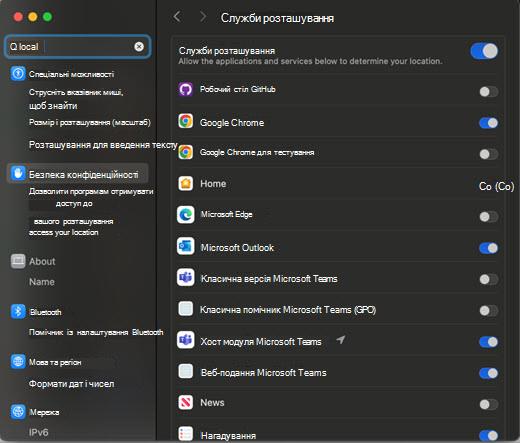
Task: Enable location for Google Chrome для тестування
Action: click(489, 154)
